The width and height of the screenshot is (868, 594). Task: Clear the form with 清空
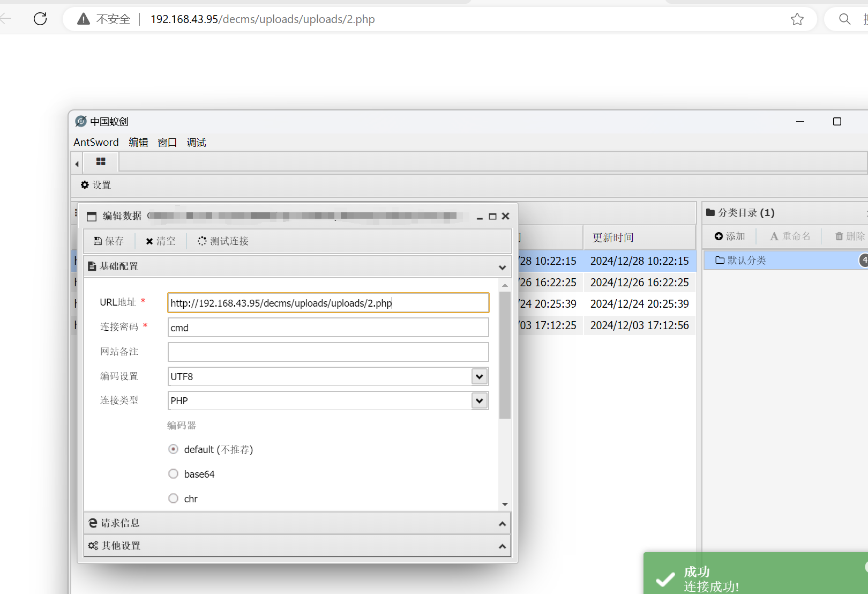tap(161, 241)
